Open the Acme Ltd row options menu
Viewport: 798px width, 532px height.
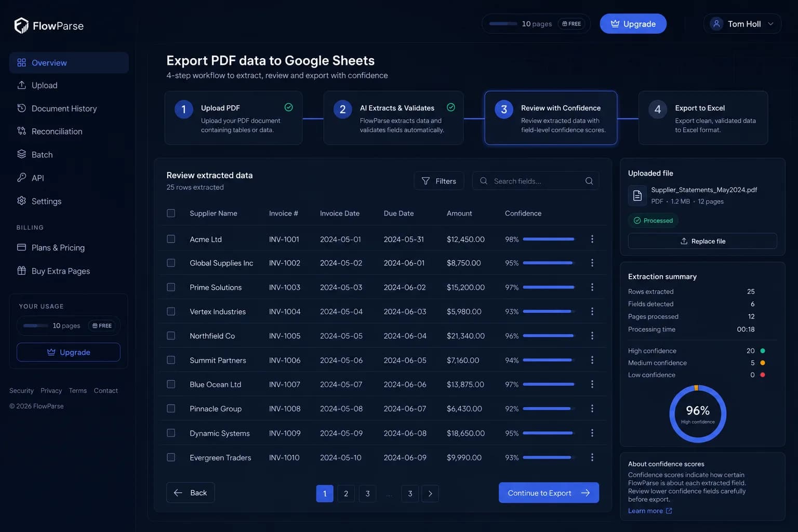[x=592, y=239]
